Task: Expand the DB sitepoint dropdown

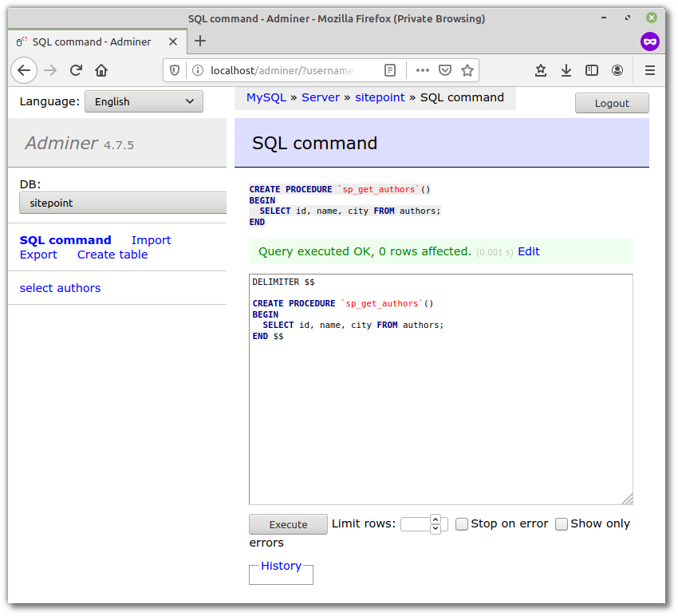Action: click(x=124, y=203)
